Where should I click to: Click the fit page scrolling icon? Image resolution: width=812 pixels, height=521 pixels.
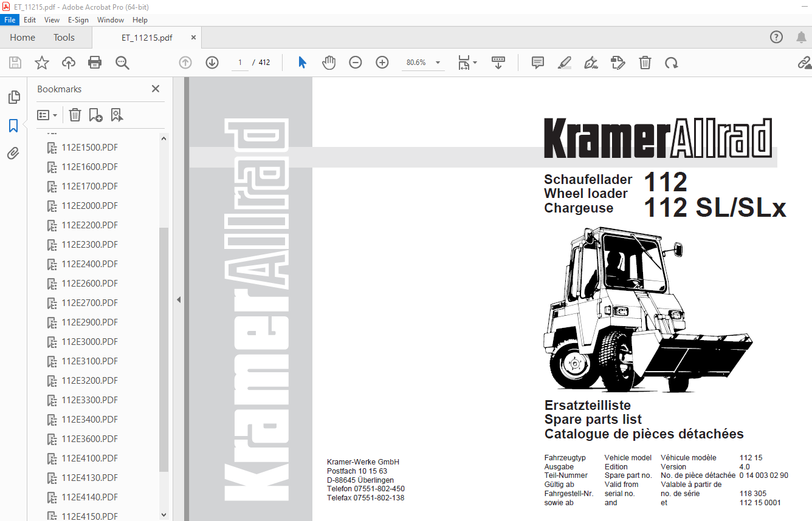click(464, 63)
